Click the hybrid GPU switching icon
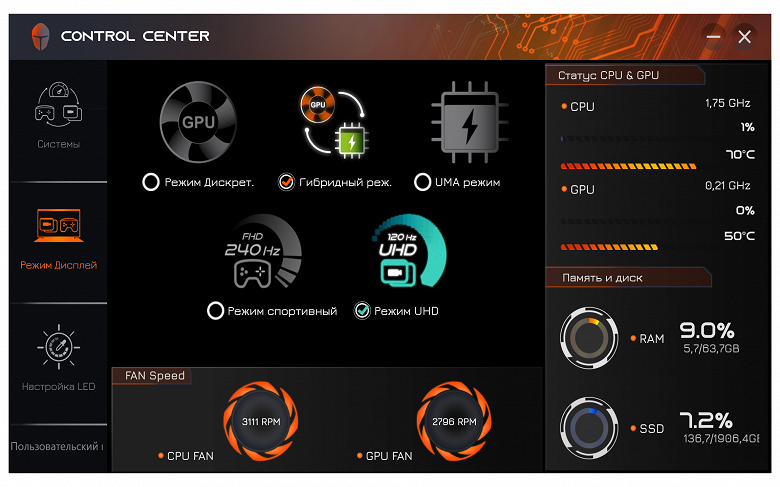The image size is (780, 487). point(335,122)
